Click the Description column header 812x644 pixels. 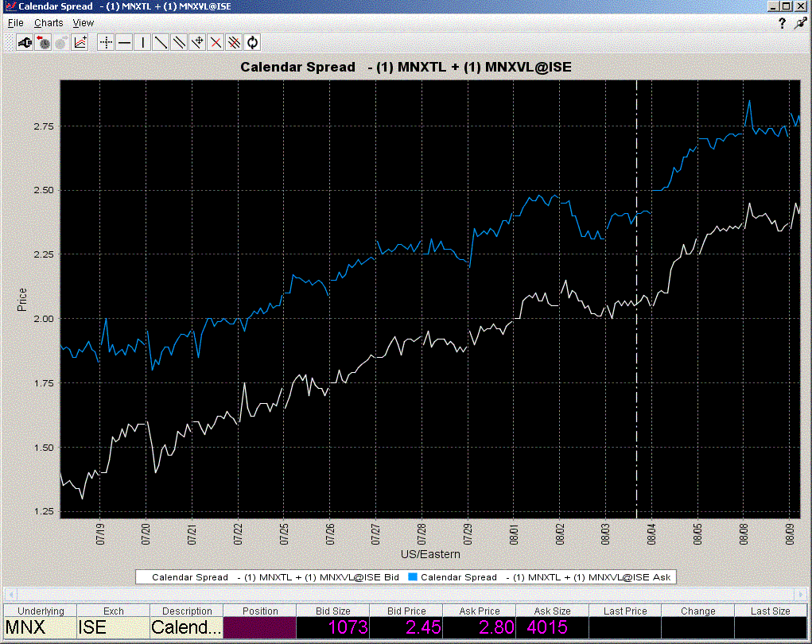click(186, 611)
